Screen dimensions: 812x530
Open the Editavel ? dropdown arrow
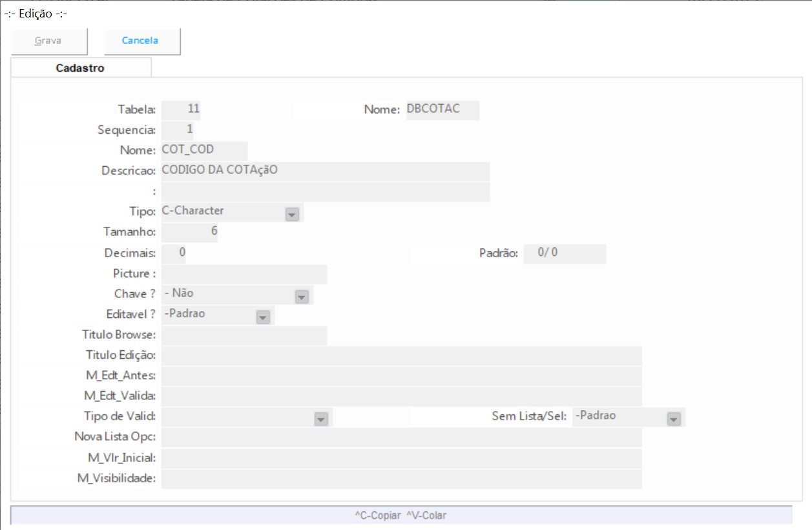[262, 317]
